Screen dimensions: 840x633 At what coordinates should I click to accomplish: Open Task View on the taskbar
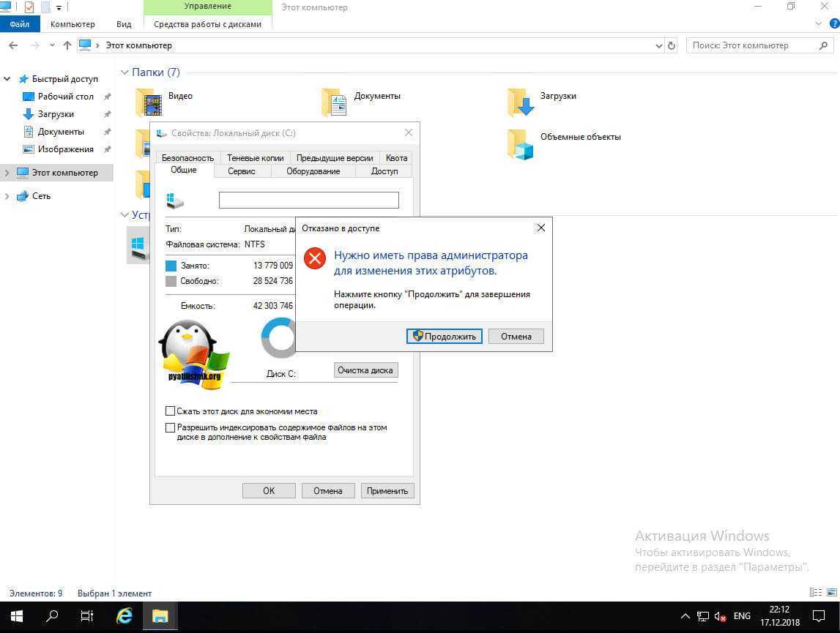[87, 616]
